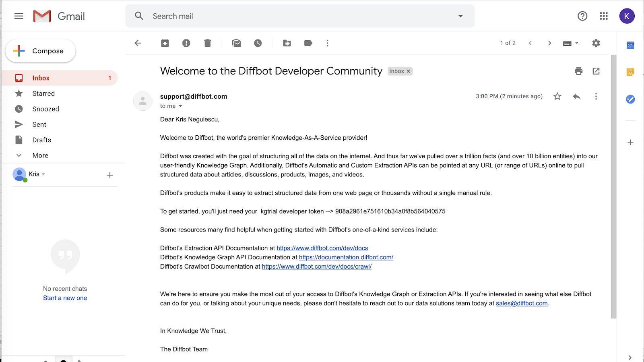The height and width of the screenshot is (362, 644).
Task: Report this email as spam
Action: pos(186,43)
